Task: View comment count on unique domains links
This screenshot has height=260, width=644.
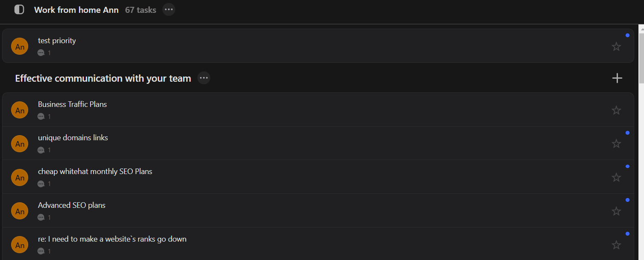Action: (44, 150)
